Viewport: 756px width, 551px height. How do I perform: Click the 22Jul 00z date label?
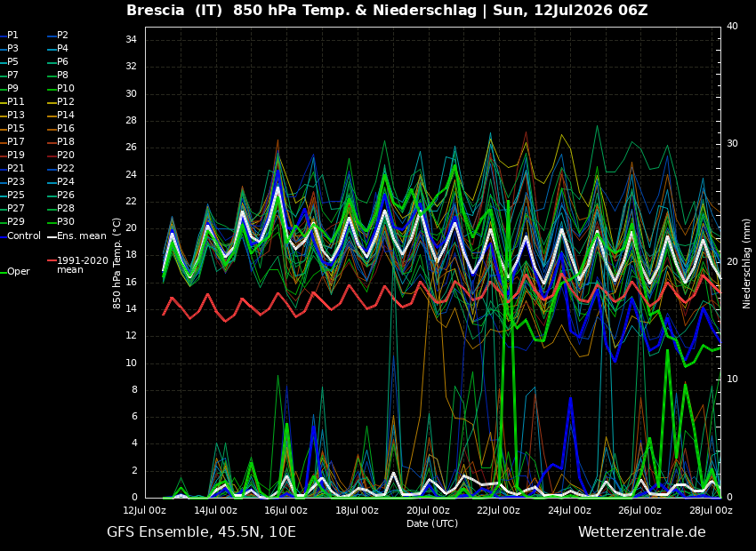[x=499, y=510]
